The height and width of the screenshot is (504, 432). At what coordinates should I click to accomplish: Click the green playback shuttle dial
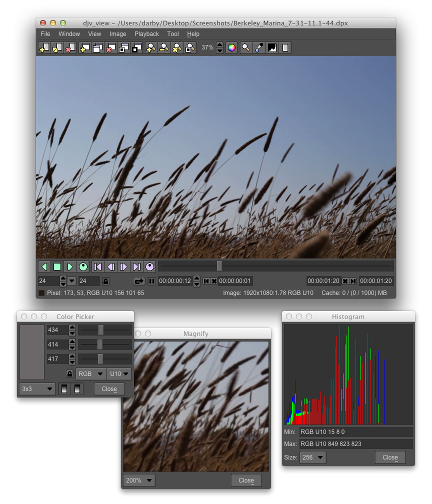coord(83,267)
